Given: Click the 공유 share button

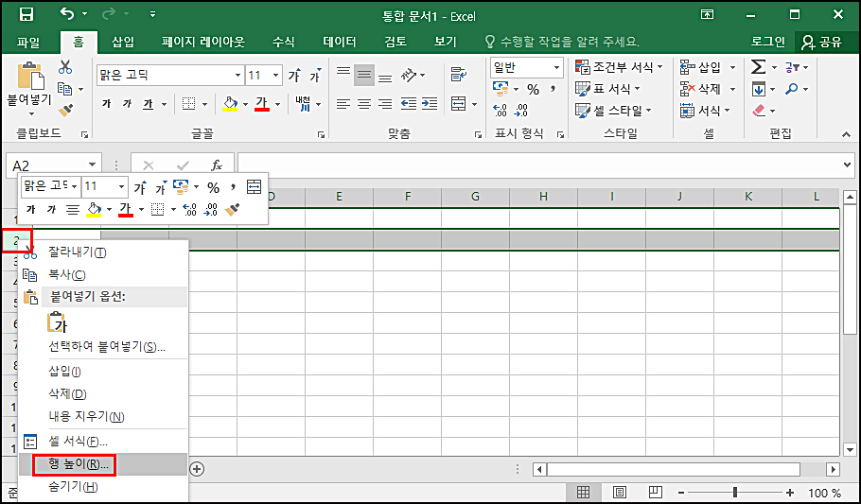Looking at the screenshot, I should (821, 42).
